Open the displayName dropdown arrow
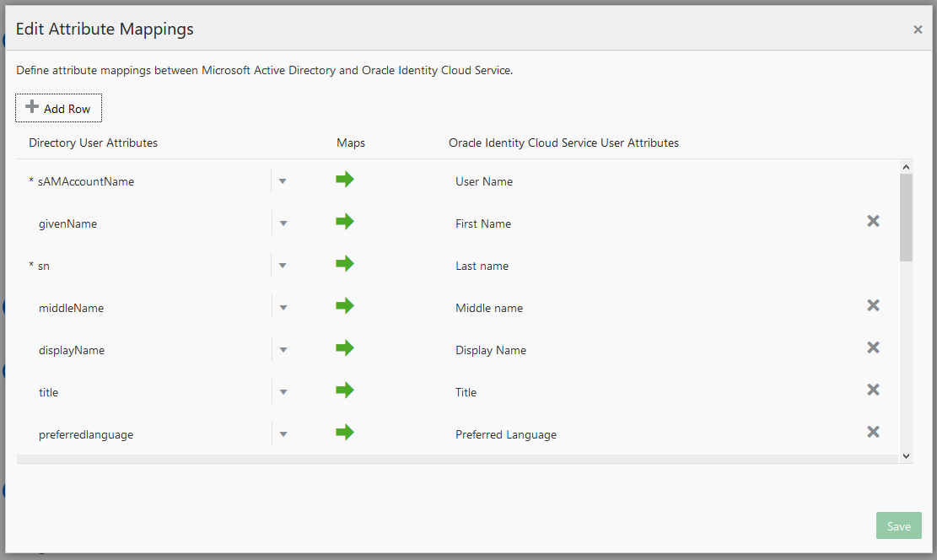937x560 pixels. [283, 349]
